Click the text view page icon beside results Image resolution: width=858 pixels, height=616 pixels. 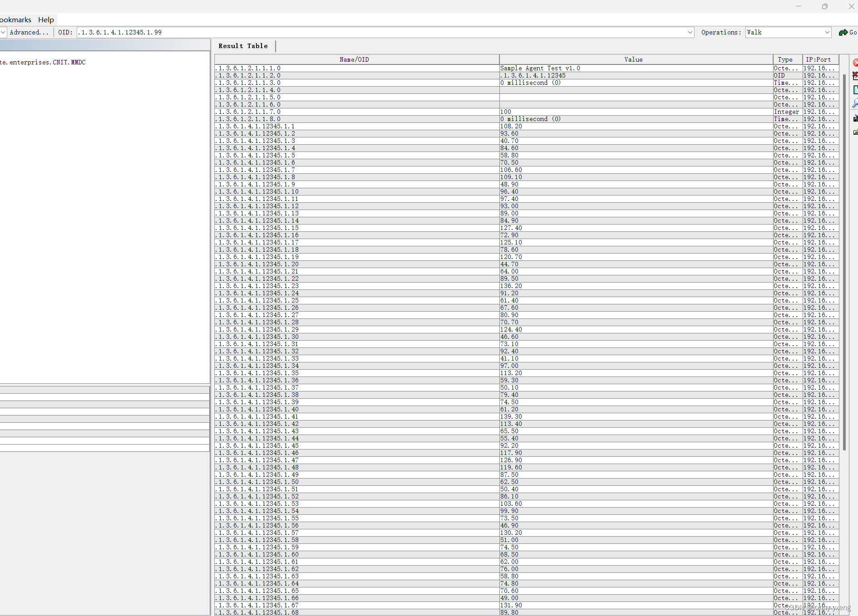855,90
